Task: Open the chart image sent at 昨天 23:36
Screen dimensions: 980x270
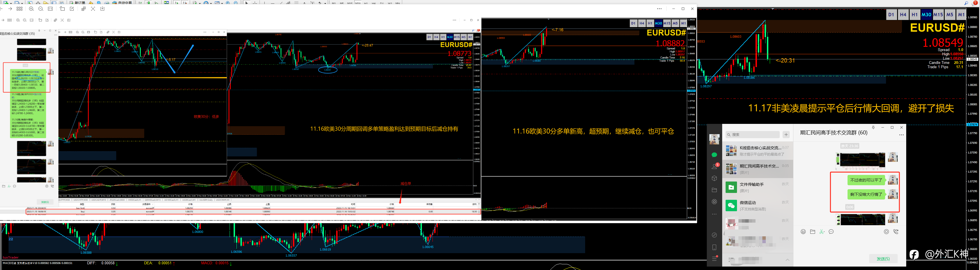Action: tap(860, 161)
